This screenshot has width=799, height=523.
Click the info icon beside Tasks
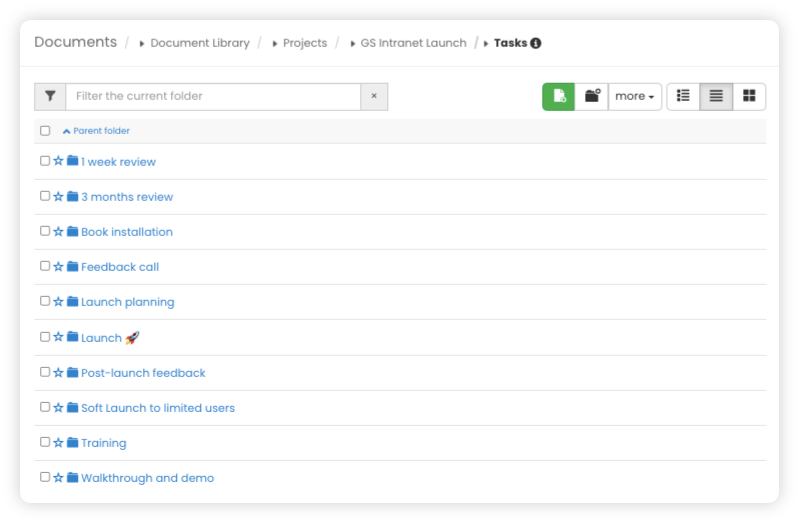coord(536,43)
